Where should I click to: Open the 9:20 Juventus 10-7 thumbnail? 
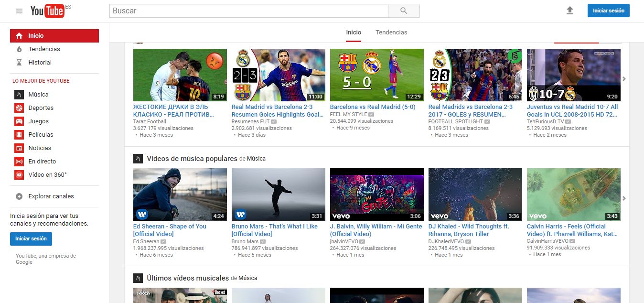click(x=574, y=75)
